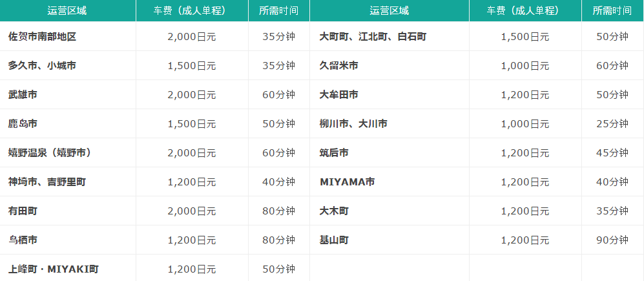This screenshot has width=644, height=281.
Task: Select 鹿岛市 in the area column
Action: [x=23, y=124]
